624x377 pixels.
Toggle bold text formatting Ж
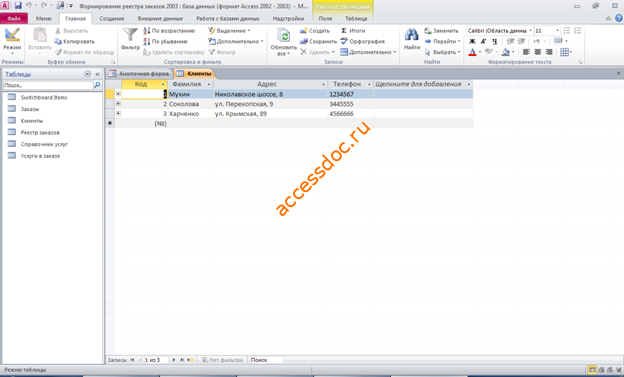(x=472, y=41)
